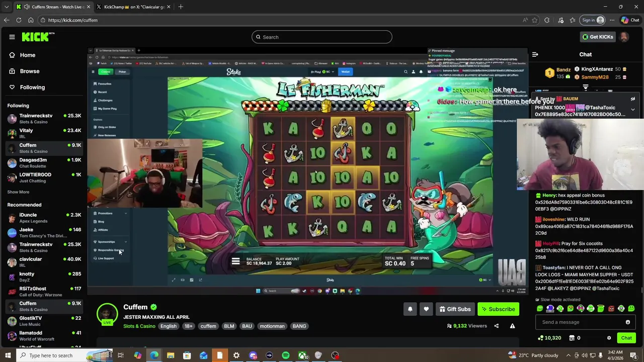Open Dasgasd3m Chat Roulette channel
The image size is (644, 362).
(44, 163)
